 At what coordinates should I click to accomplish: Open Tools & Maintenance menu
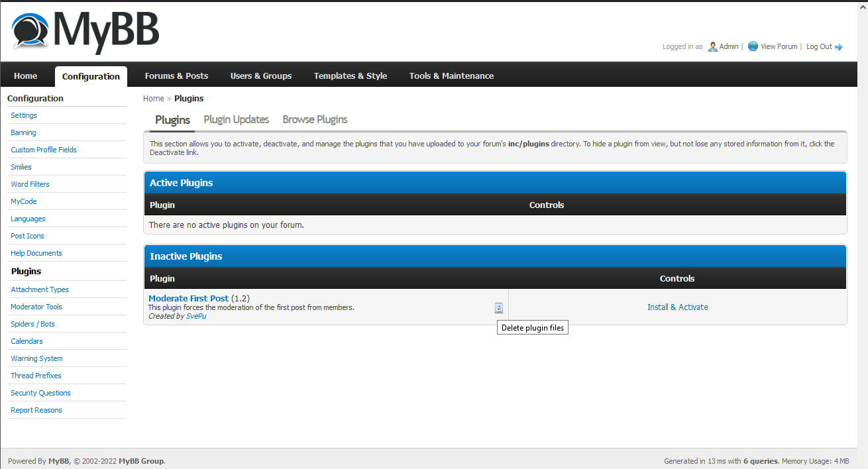[451, 76]
